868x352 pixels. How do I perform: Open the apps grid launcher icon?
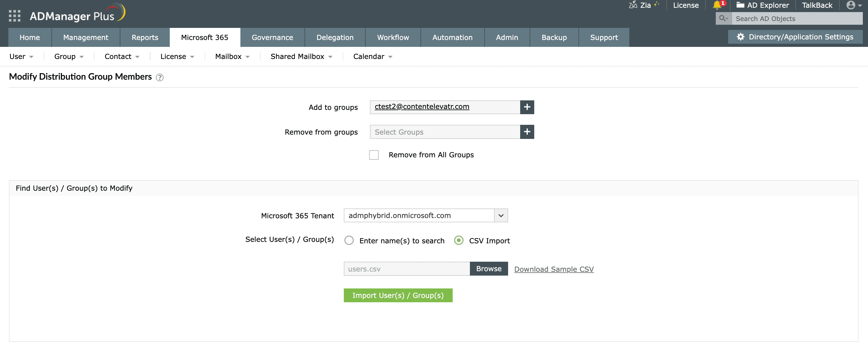click(14, 16)
